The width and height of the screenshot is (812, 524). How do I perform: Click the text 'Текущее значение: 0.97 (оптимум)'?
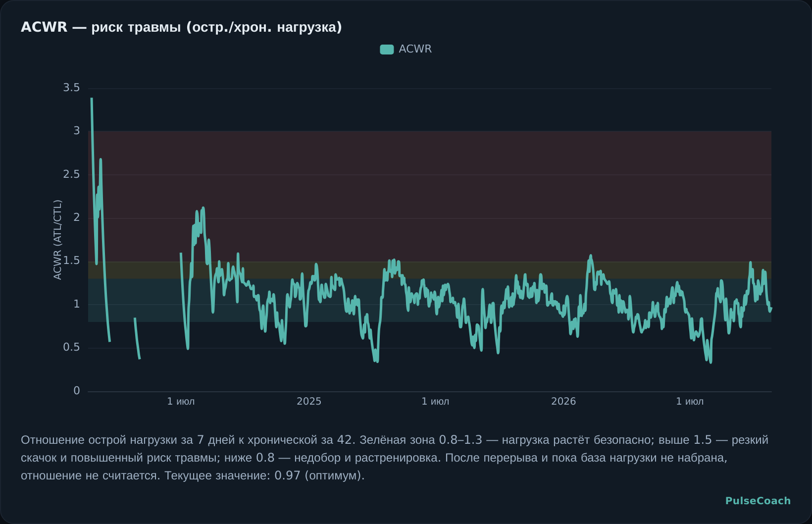(264, 475)
